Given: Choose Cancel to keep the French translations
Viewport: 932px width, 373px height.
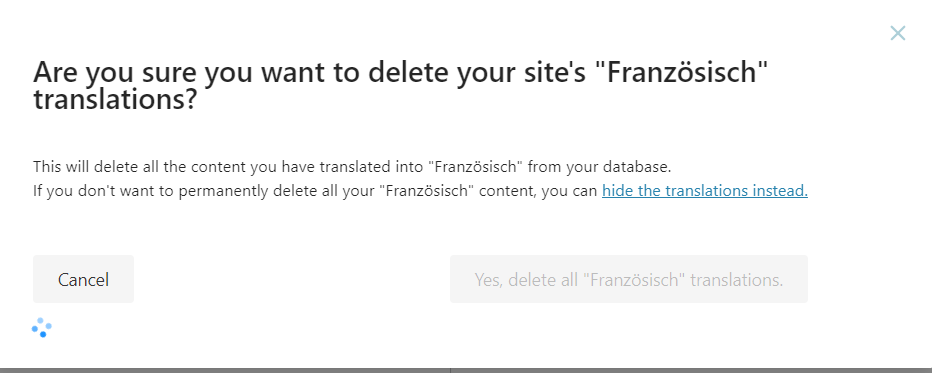Looking at the screenshot, I should [83, 279].
